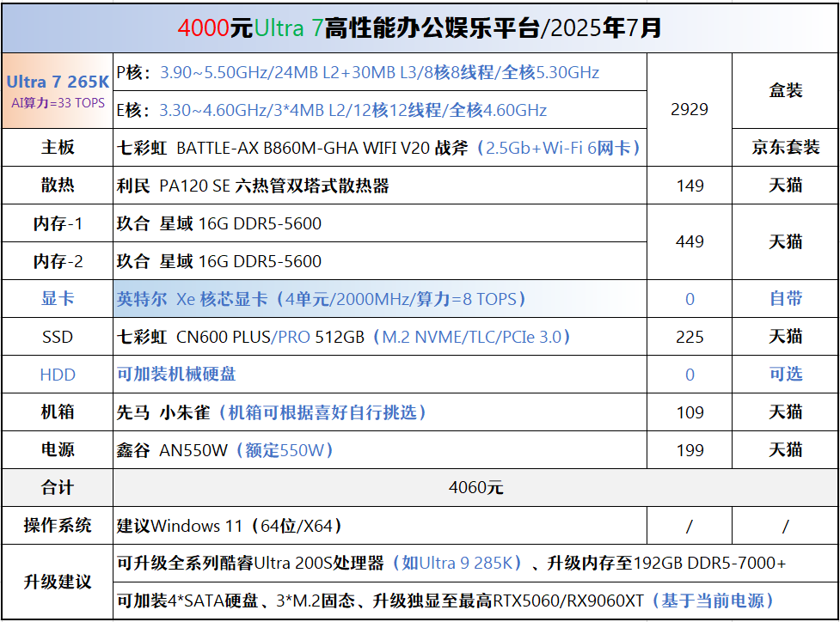Click the "建议Windows 11（64位/X64）" cell
The image size is (840, 622).
pos(380,526)
